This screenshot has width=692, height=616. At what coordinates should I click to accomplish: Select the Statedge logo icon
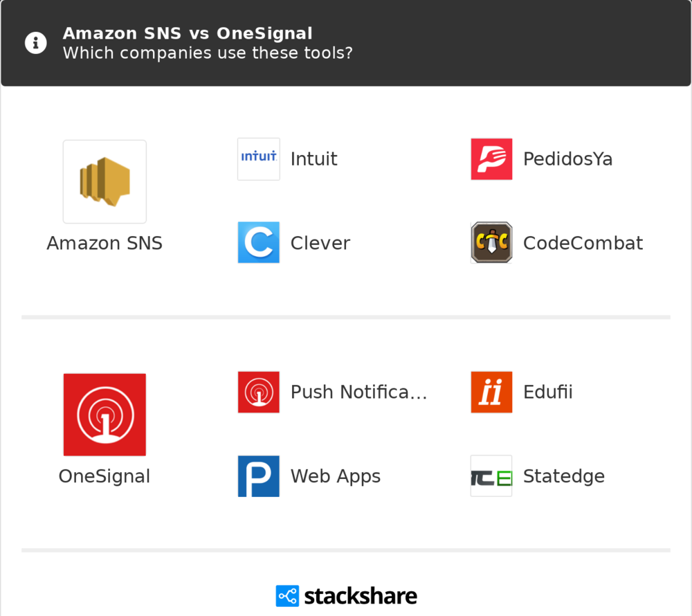(491, 476)
